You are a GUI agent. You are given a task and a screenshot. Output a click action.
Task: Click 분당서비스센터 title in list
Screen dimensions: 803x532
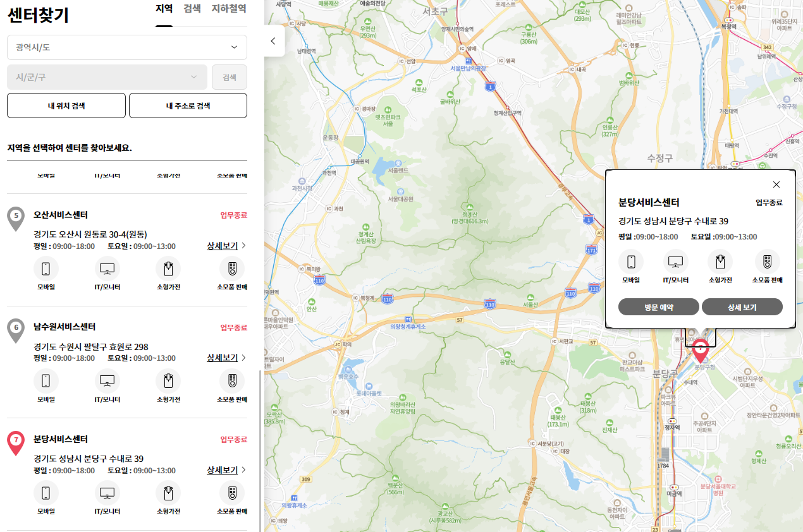61,439
